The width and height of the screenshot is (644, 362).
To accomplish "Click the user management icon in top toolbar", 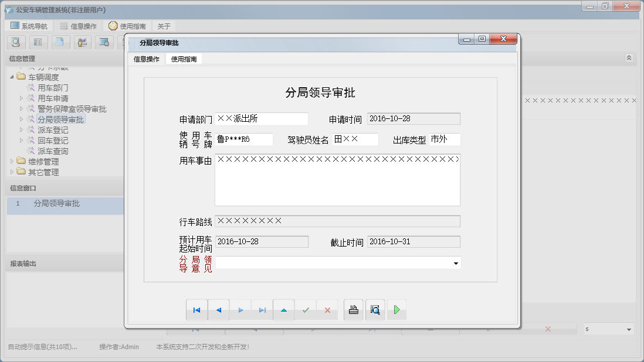I will 83,42.
